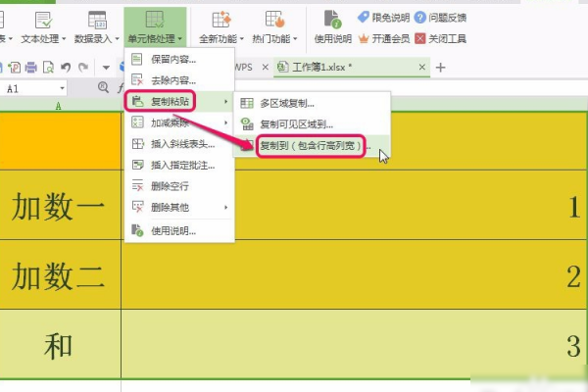The height and width of the screenshot is (392, 588).
Task: Expand the 加减乘除 submenu arrow
Action: click(x=225, y=122)
